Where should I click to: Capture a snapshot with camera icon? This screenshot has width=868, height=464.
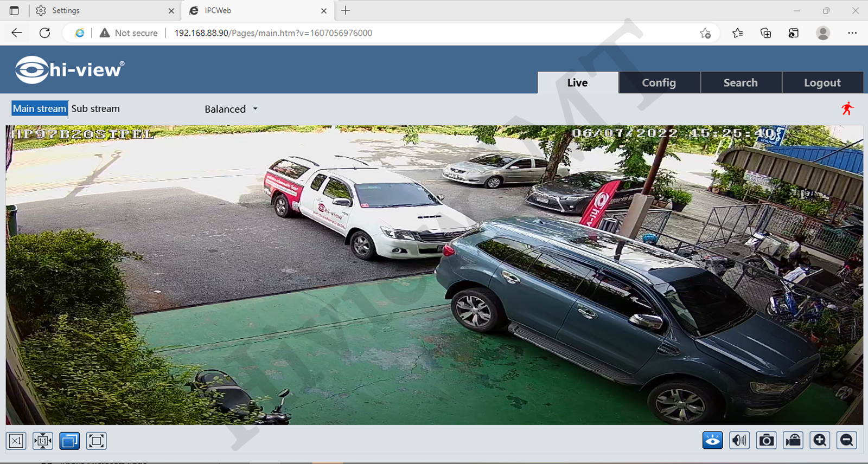click(766, 440)
